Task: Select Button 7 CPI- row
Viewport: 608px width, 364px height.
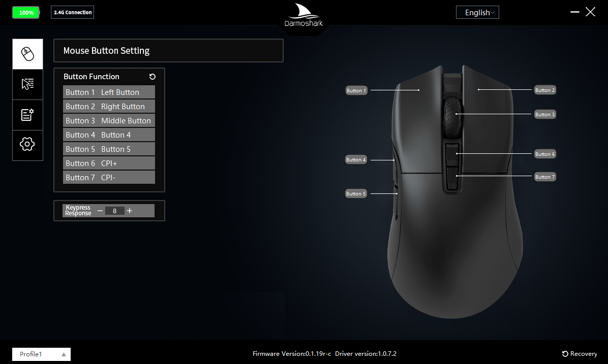Action: pos(109,177)
